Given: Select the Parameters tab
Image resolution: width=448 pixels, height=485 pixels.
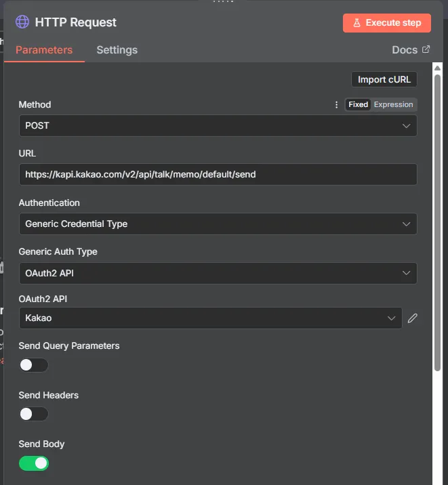Looking at the screenshot, I should coord(44,50).
